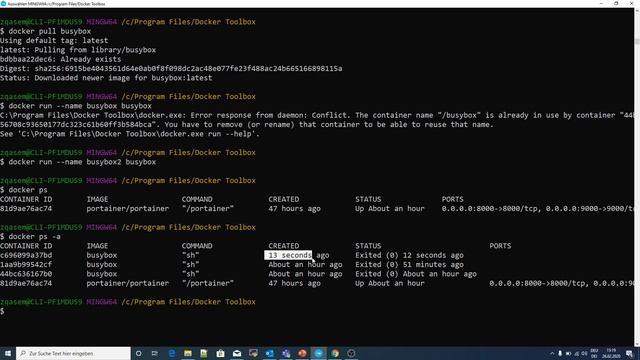Click 'Exited (0) 12 seconds ago' status
The width and height of the screenshot is (640, 360).
[x=409, y=255]
